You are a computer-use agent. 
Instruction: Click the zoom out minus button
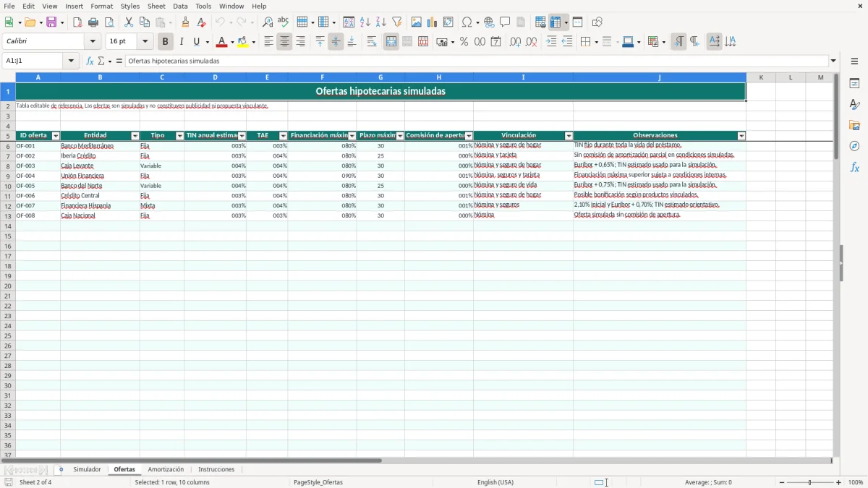[x=782, y=482]
